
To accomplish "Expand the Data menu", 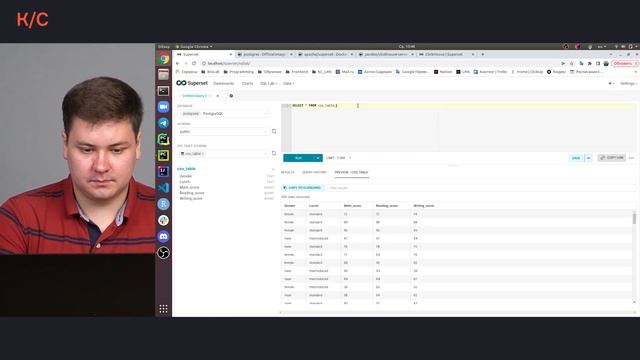I will [289, 83].
